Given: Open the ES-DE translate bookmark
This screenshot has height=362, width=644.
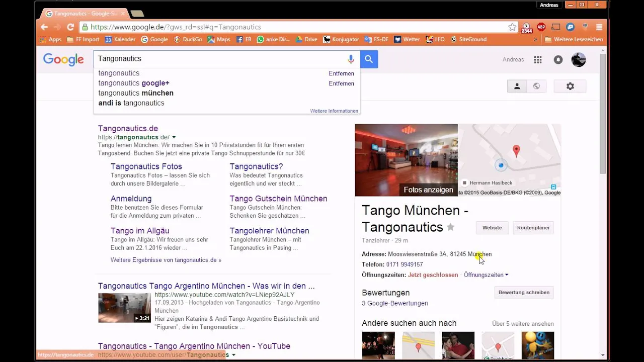Looking at the screenshot, I should click(x=377, y=39).
